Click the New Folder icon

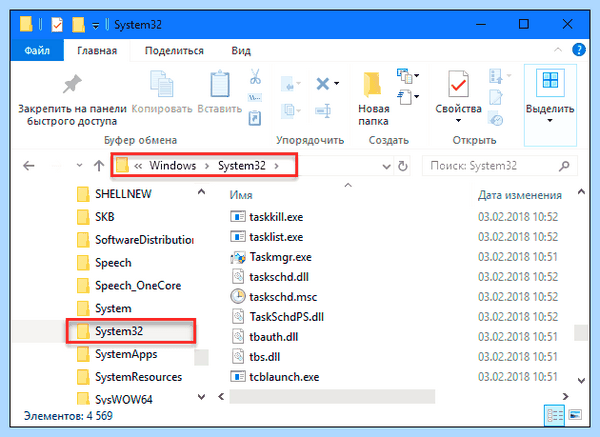coord(373,84)
